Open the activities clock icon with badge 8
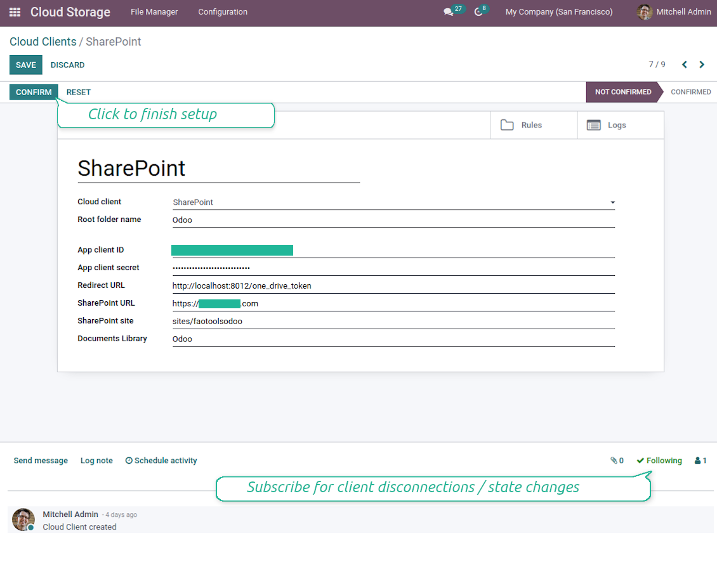This screenshot has height=588, width=717. coord(481,11)
